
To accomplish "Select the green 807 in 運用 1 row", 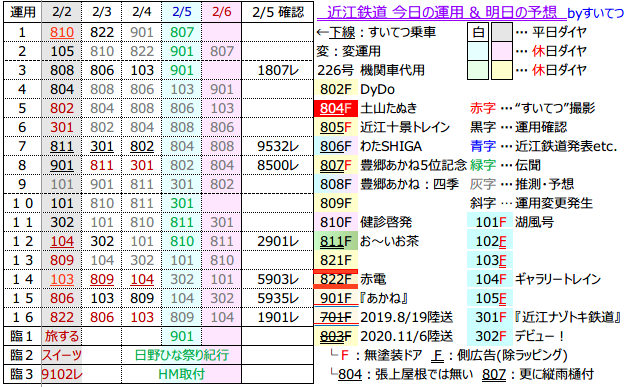I will tap(181, 32).
